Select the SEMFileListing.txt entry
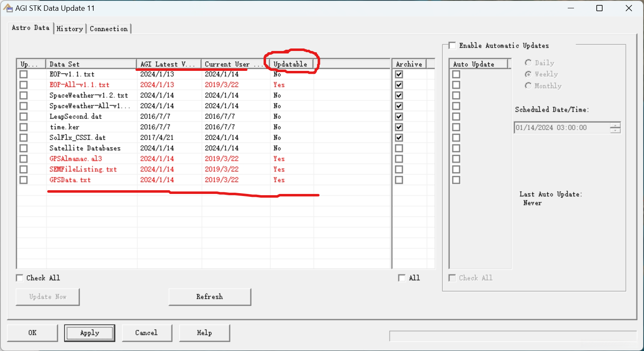 83,169
